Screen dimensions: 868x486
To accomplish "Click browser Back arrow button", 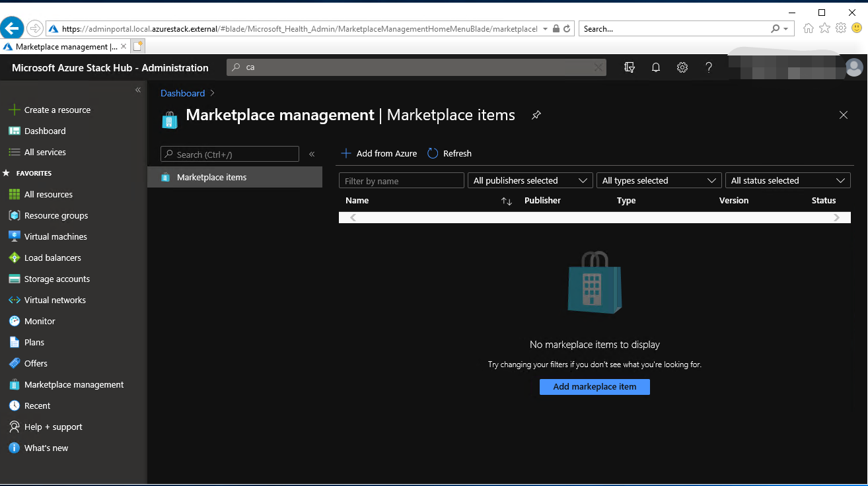I will 13,28.
